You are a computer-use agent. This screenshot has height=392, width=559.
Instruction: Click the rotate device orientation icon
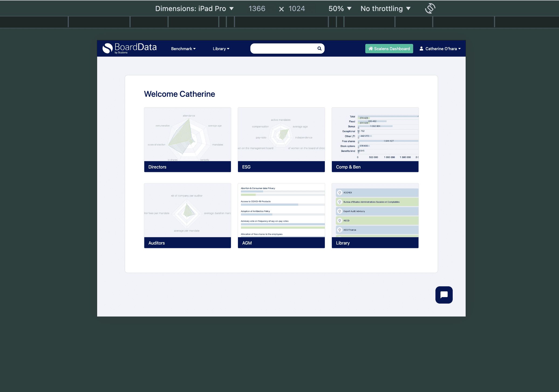tap(430, 8)
